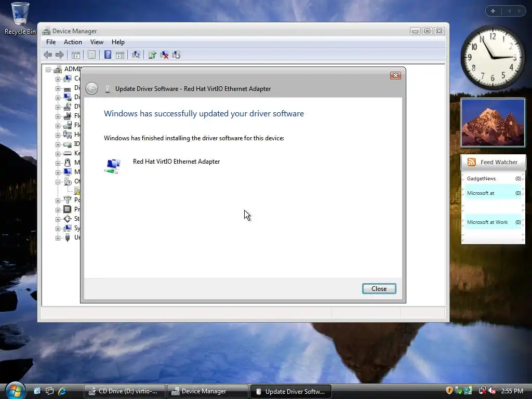The width and height of the screenshot is (532, 399).
Task: Click the Back arrow in Device Manager toolbar
Action: tap(48, 55)
